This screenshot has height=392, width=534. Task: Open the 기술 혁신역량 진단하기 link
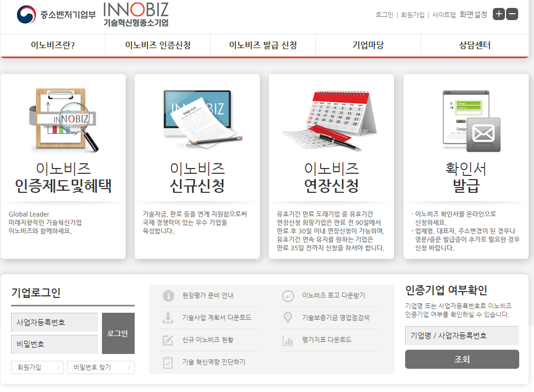coord(213,362)
